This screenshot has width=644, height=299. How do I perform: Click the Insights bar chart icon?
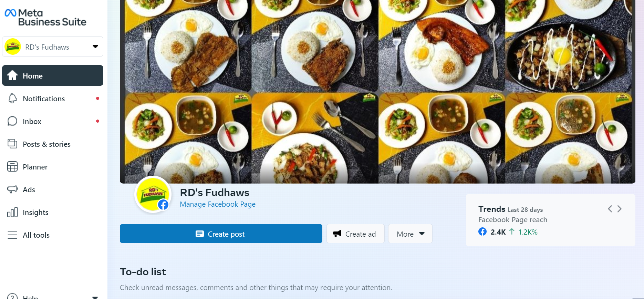12,212
